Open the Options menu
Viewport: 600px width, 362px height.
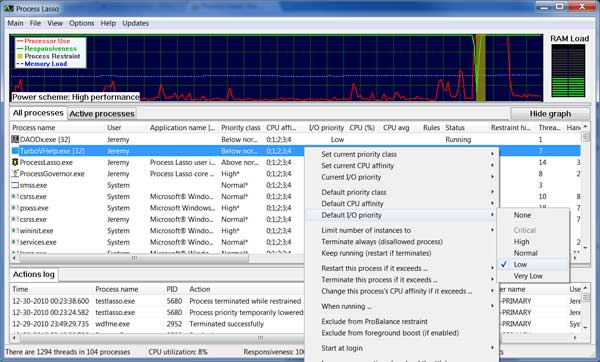(x=82, y=23)
